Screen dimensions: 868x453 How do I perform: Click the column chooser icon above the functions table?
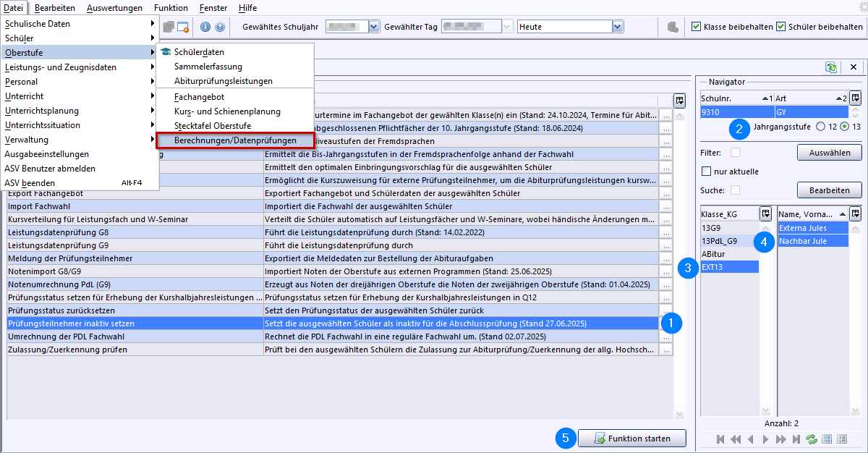coord(679,101)
